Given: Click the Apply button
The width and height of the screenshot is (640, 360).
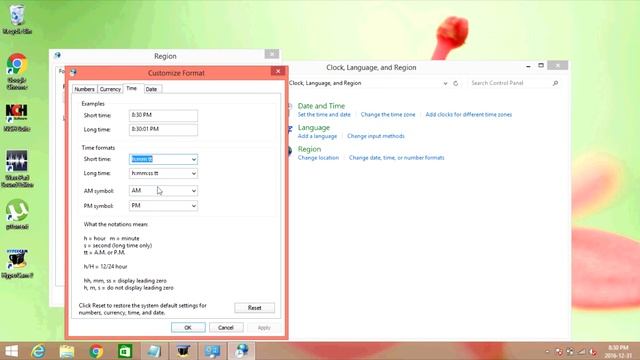Looking at the screenshot, I should [264, 327].
